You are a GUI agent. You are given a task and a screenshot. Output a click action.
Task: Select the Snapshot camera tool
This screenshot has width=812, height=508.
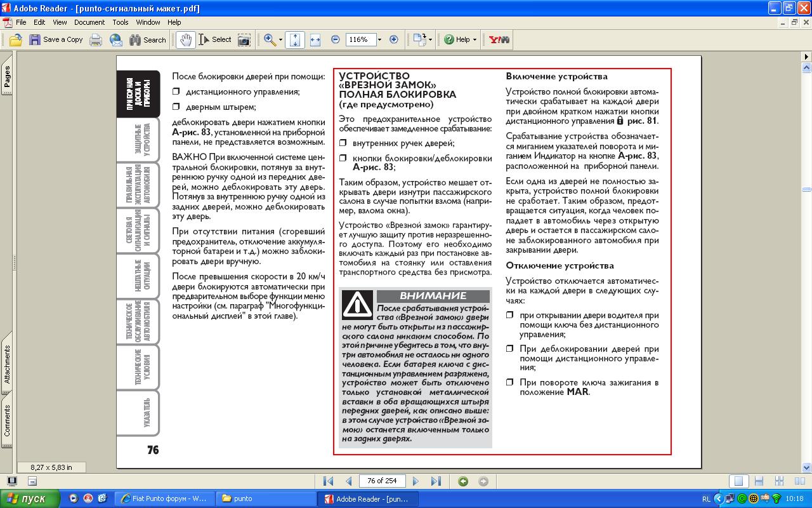pos(244,39)
